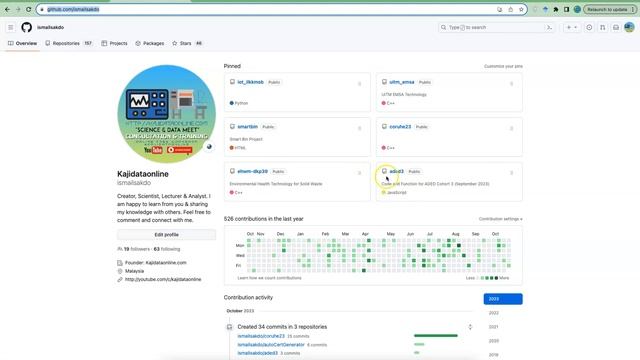This screenshot has height=360, width=640.
Task: Open the ehwm-dkp39 pinned repository
Action: (252, 171)
